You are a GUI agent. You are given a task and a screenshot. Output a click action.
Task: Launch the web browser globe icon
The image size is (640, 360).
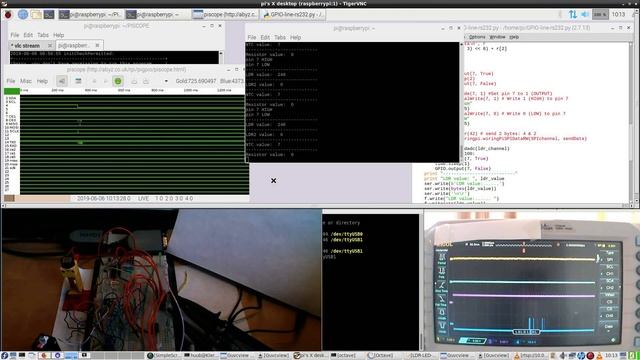[x=22, y=15]
